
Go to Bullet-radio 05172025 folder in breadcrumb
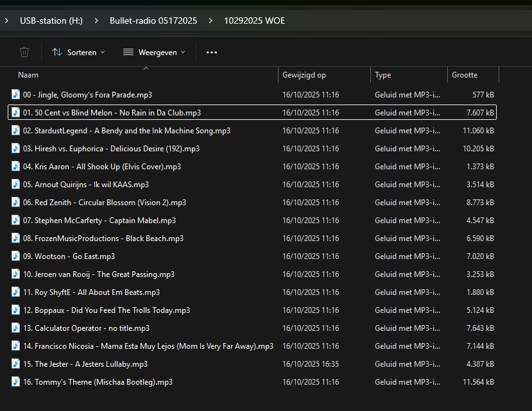(153, 21)
